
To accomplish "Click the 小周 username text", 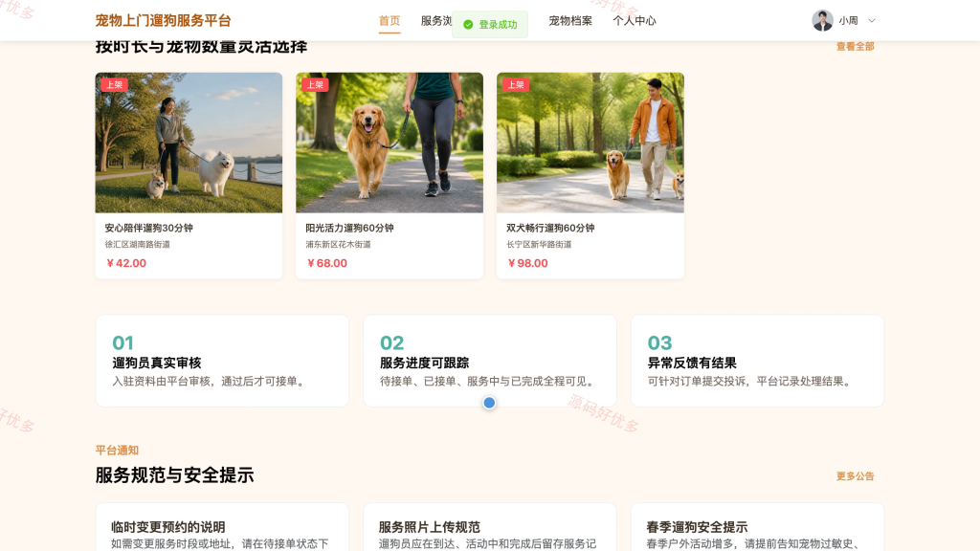I will pyautogui.click(x=848, y=21).
